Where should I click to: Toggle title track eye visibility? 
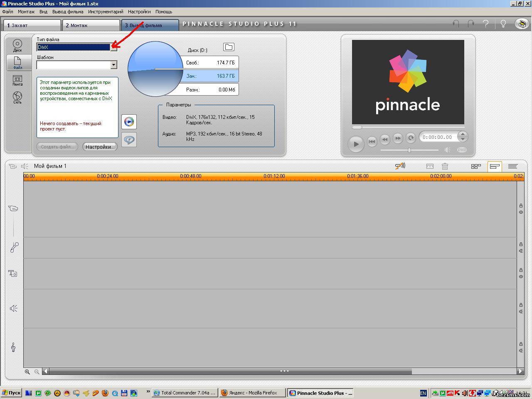click(521, 277)
